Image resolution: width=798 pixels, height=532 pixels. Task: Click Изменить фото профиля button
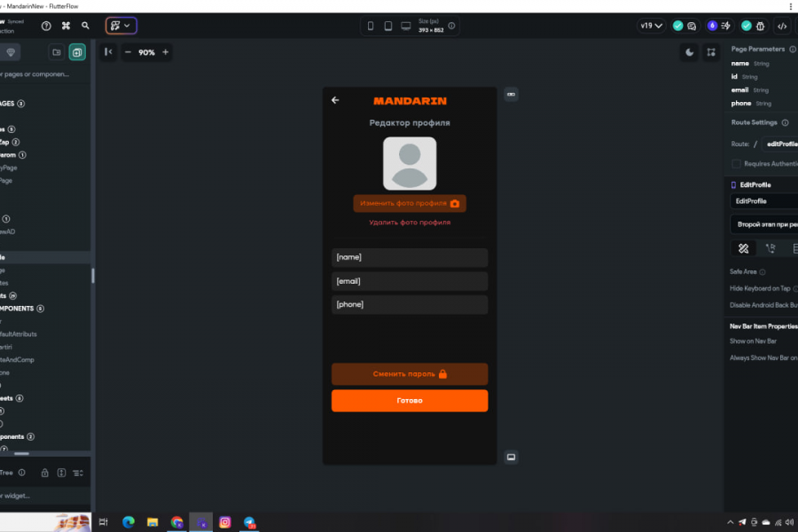[x=410, y=203]
